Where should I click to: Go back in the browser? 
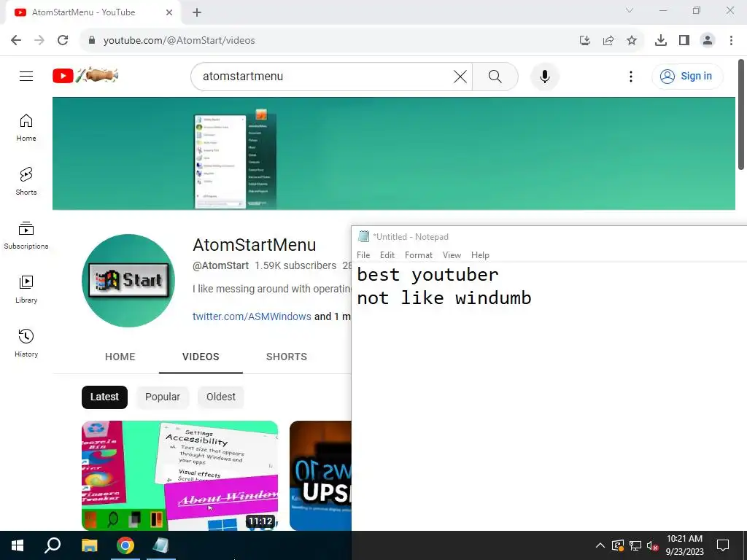pos(16,40)
